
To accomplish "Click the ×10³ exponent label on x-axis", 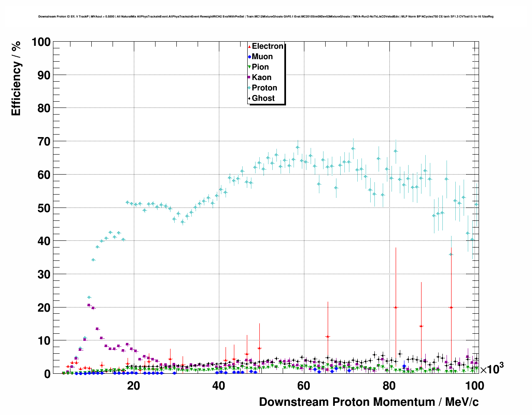I will (x=492, y=369).
